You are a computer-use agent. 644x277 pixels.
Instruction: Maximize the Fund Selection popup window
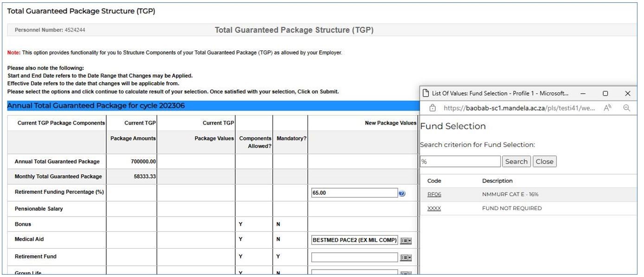pos(605,93)
